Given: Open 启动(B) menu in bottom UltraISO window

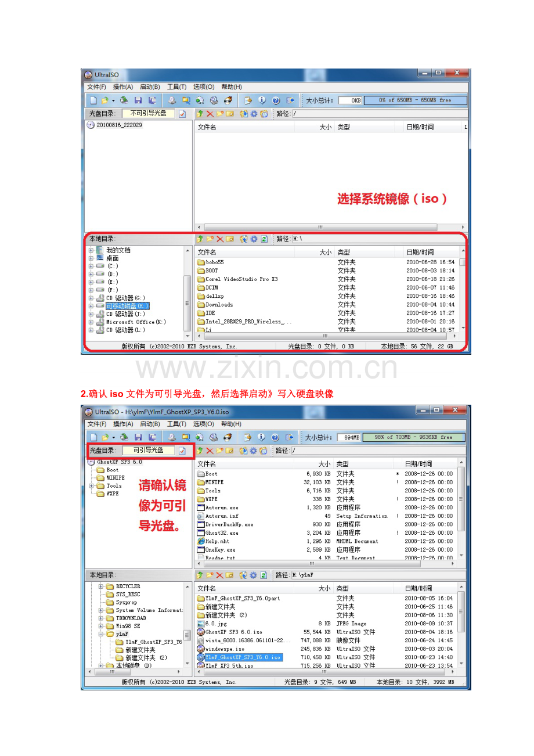Looking at the screenshot, I should click(x=149, y=424).
